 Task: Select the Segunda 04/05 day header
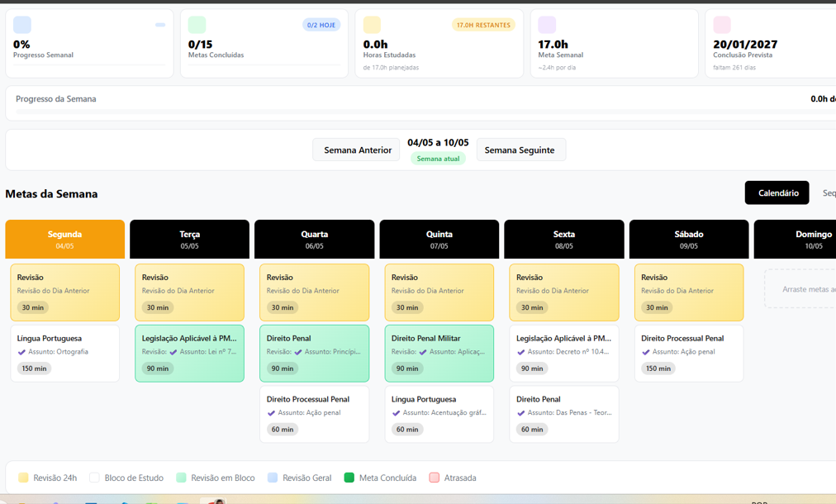pyautogui.click(x=65, y=239)
